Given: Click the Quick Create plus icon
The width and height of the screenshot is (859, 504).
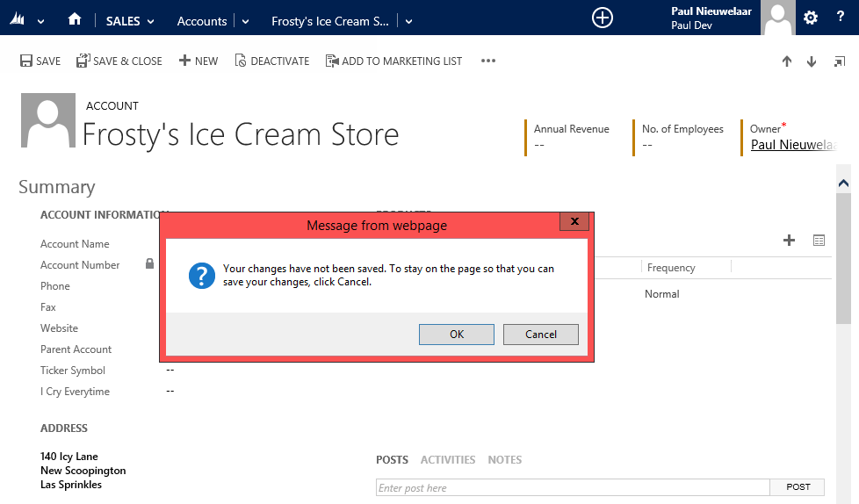Looking at the screenshot, I should coord(603,18).
